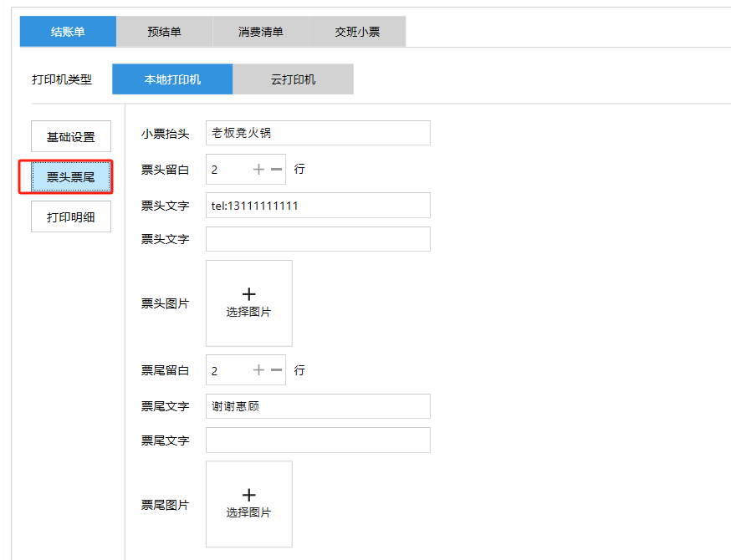The width and height of the screenshot is (731, 560).
Task: Select 本地打印机 printer type
Action: click(172, 79)
